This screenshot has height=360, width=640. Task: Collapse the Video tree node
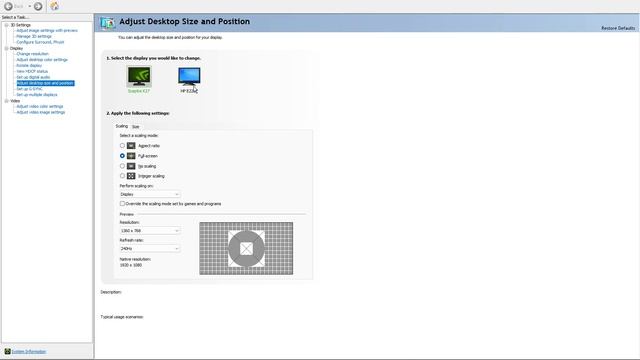click(6, 101)
